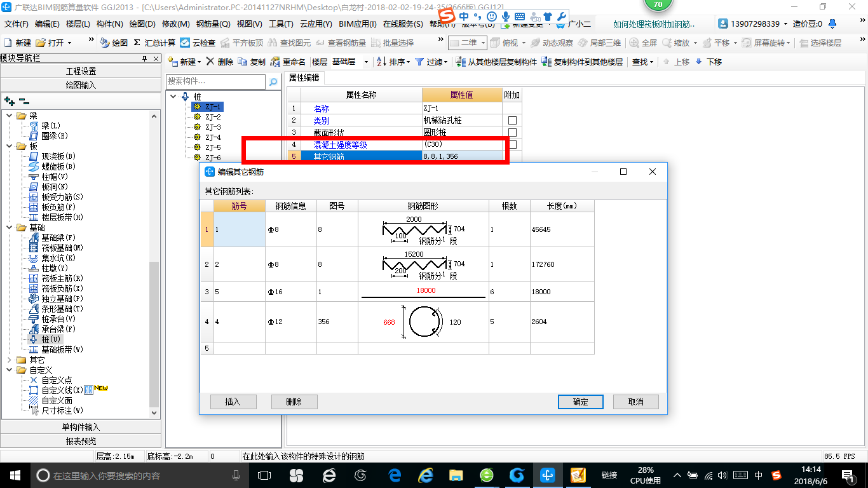This screenshot has width=868, height=488.
Task: Click the 搜索构件 search input field
Action: pyautogui.click(x=216, y=82)
